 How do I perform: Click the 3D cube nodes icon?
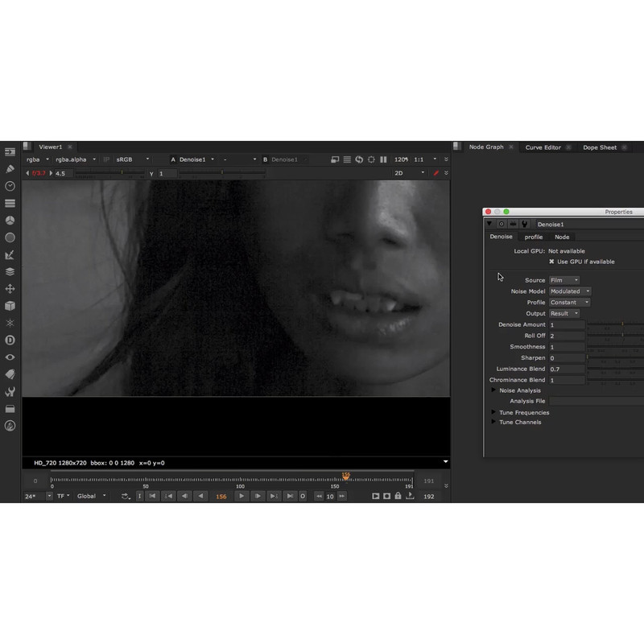click(x=10, y=306)
